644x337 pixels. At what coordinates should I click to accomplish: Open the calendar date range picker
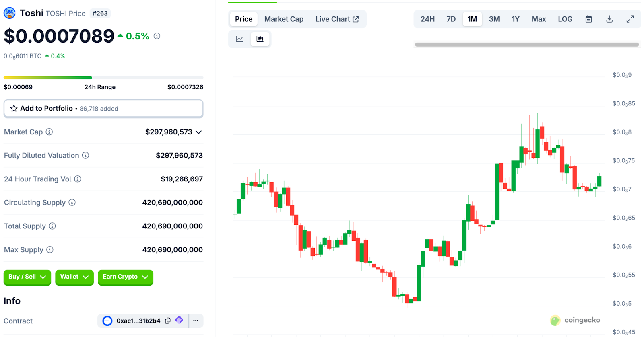tap(589, 19)
